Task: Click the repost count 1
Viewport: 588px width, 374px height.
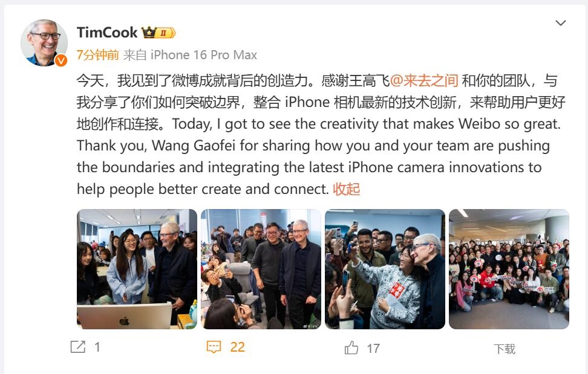Action: coord(97,347)
